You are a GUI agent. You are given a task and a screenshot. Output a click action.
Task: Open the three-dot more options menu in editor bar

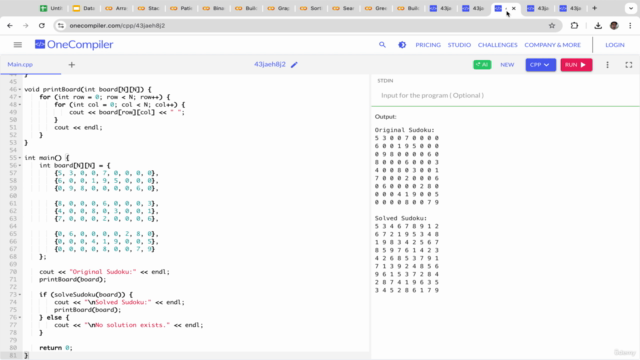point(607,64)
